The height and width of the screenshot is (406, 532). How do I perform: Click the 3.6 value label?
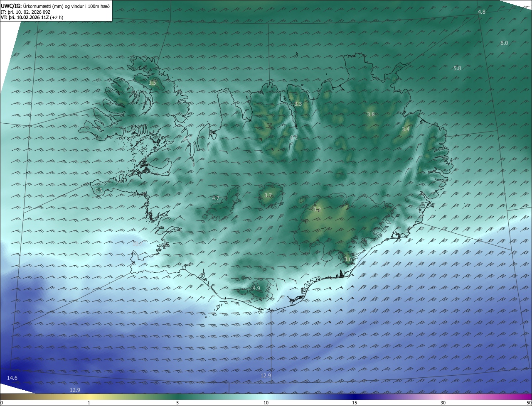(x=348, y=259)
